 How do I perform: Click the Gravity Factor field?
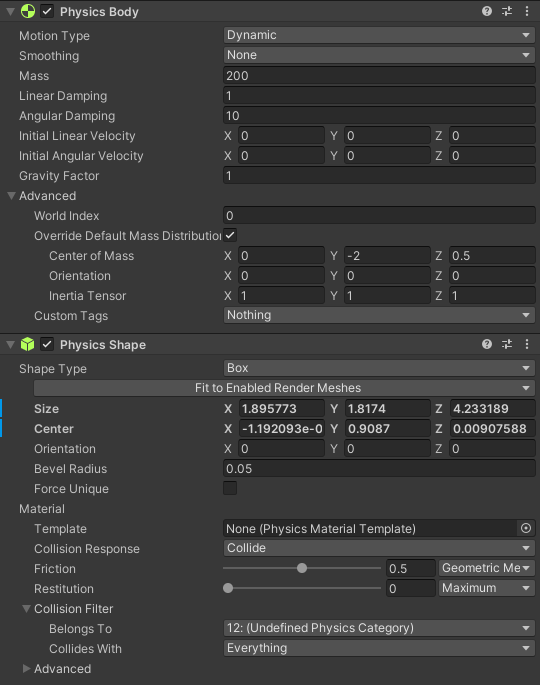pos(379,176)
